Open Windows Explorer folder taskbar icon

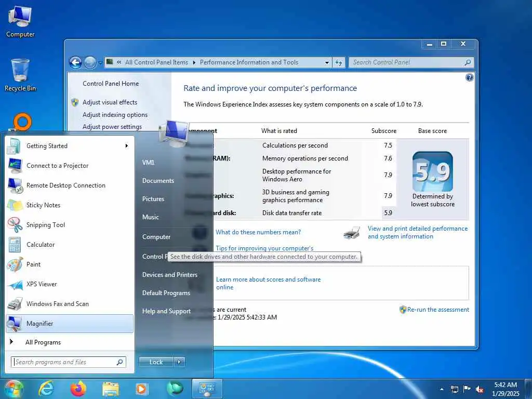pos(111,389)
